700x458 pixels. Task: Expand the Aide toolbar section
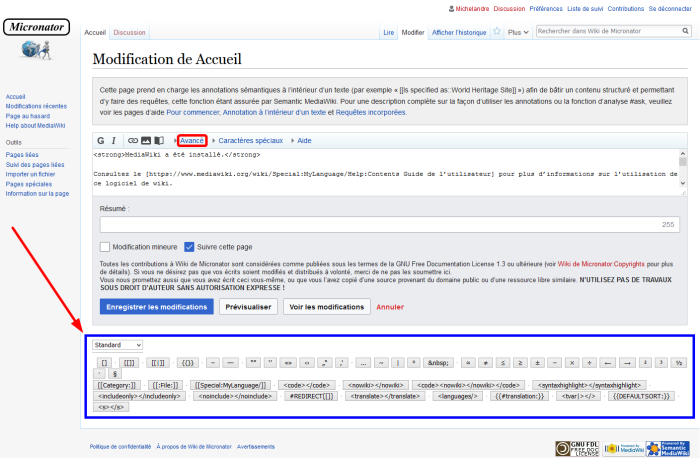point(304,141)
